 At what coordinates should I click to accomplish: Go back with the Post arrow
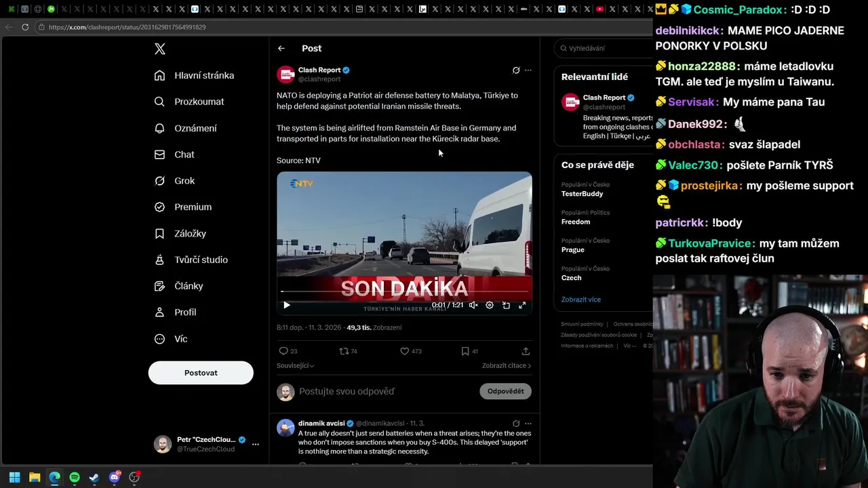tap(281, 48)
